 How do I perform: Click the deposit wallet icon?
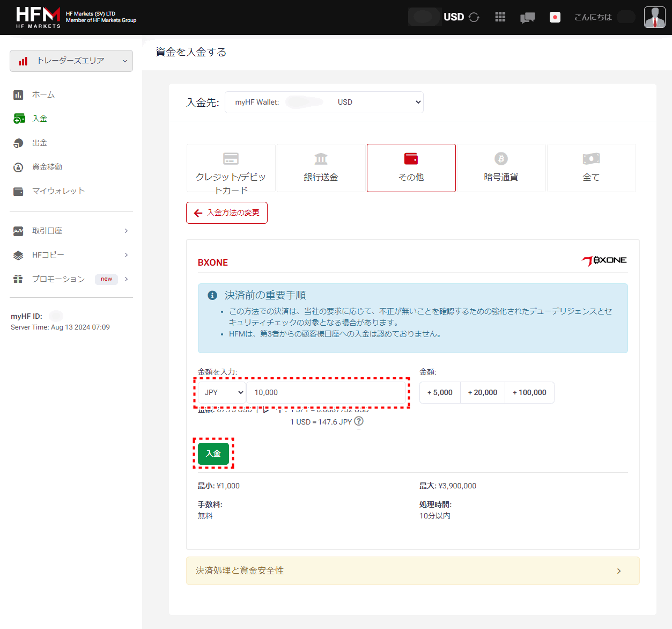click(19, 119)
